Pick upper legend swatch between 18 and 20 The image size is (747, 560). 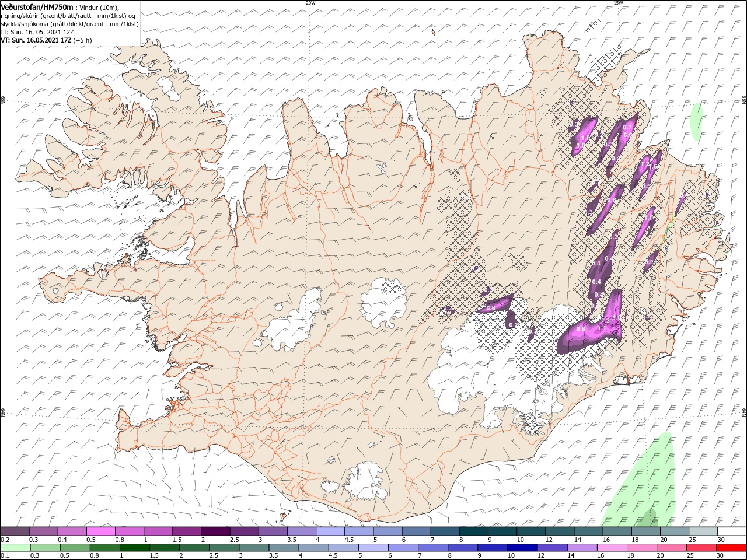[x=646, y=531]
